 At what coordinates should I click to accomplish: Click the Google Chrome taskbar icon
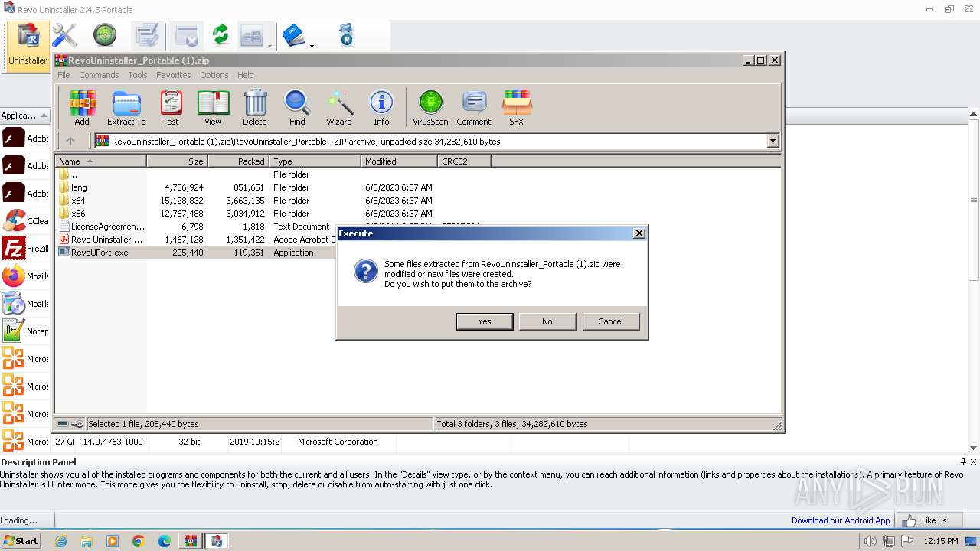[x=139, y=541]
